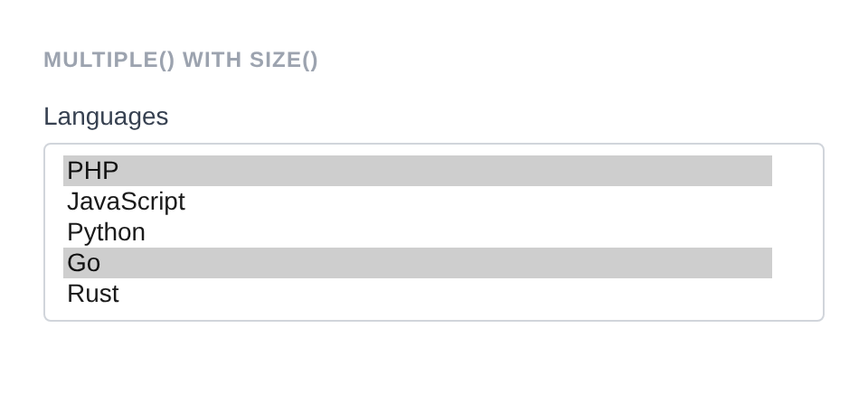Click the Go text in the list
The image size is (868, 394).
tap(83, 263)
